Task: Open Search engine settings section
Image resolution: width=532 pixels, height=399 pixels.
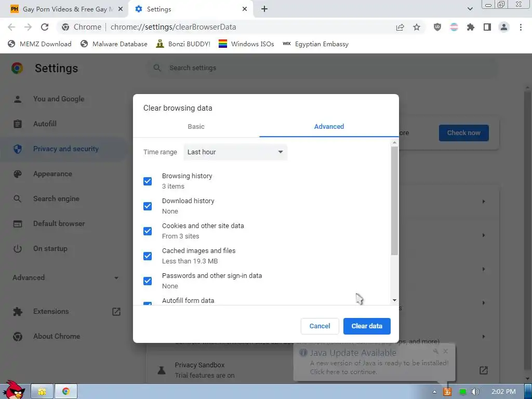Action: (x=56, y=199)
